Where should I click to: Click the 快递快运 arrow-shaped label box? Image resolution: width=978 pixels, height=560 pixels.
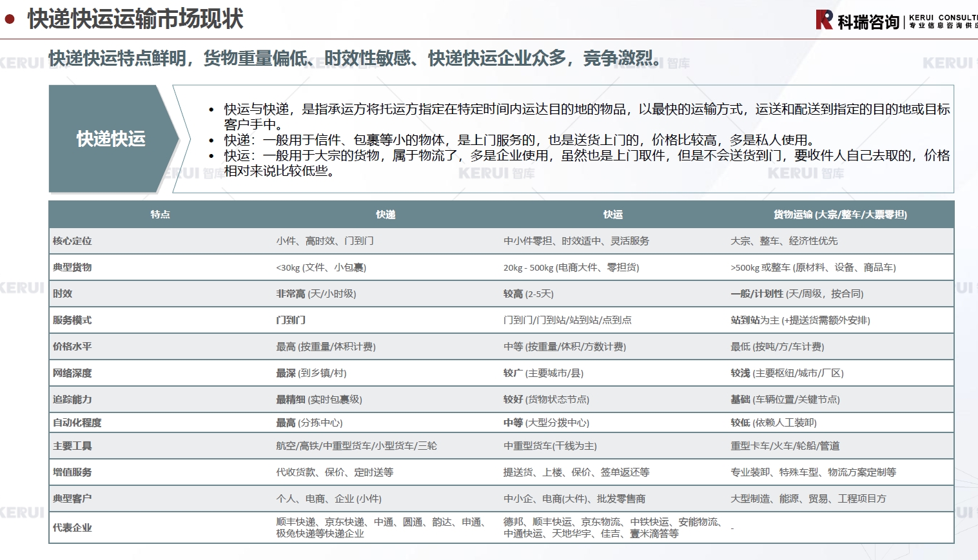[114, 139]
